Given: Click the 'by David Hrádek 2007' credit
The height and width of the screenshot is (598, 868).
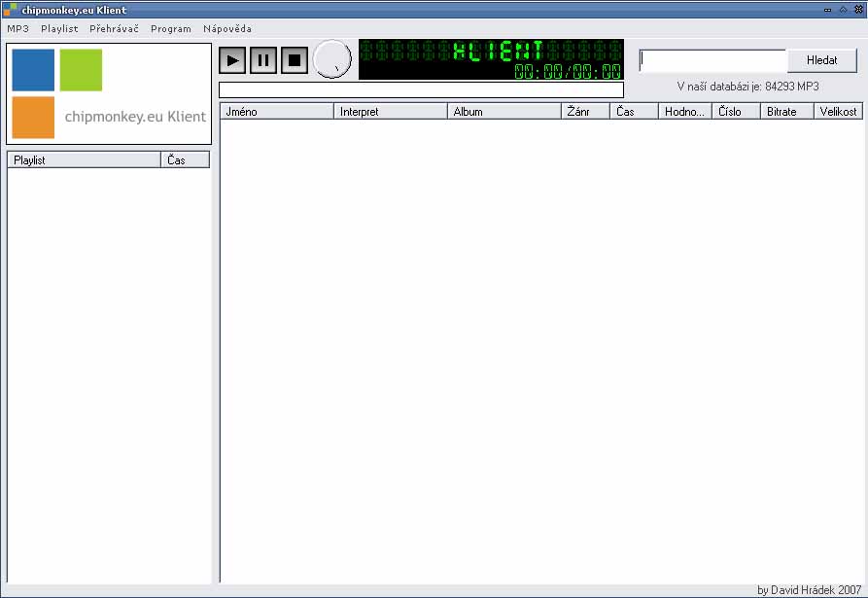Looking at the screenshot, I should coord(810,590).
